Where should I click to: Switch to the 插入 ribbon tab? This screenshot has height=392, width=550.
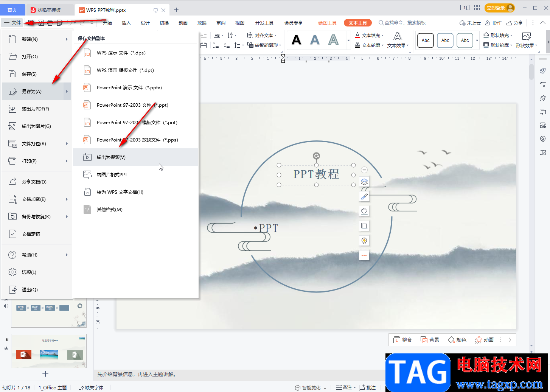coord(126,23)
